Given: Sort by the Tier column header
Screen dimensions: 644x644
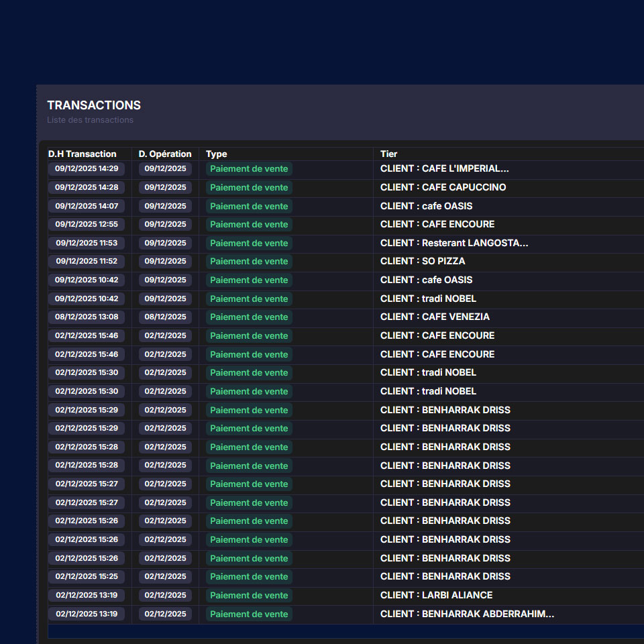Looking at the screenshot, I should [x=388, y=154].
